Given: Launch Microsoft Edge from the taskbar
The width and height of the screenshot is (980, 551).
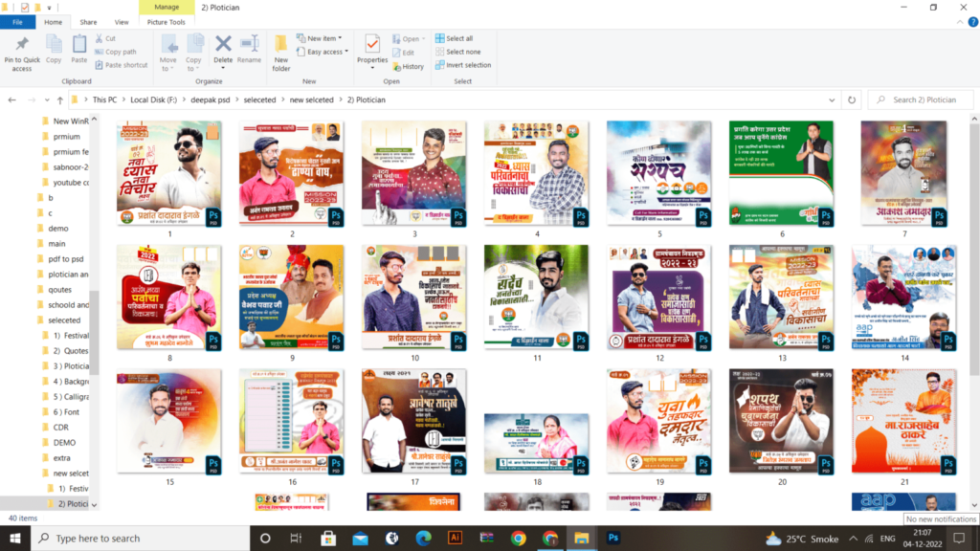Looking at the screenshot, I should tap(423, 538).
